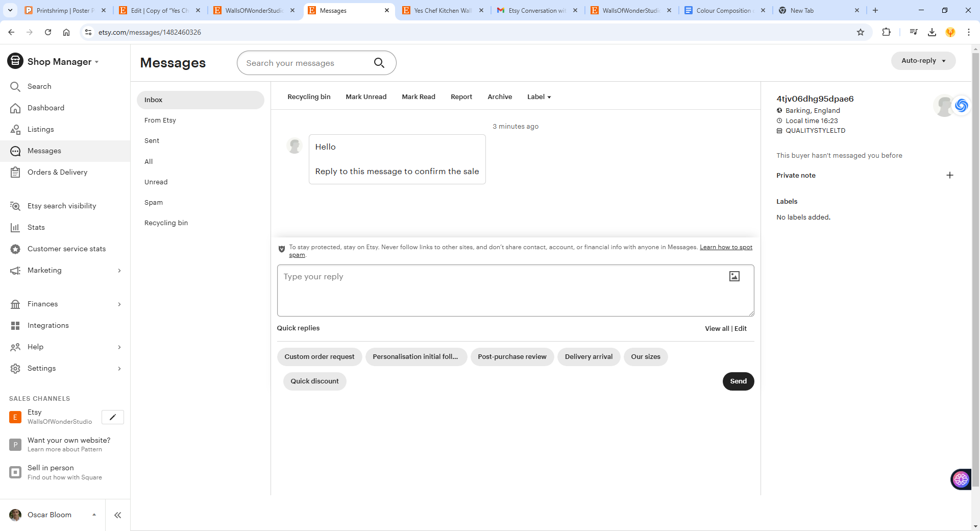Attach an image to the reply
Screen dimensions: 980x531
point(734,276)
